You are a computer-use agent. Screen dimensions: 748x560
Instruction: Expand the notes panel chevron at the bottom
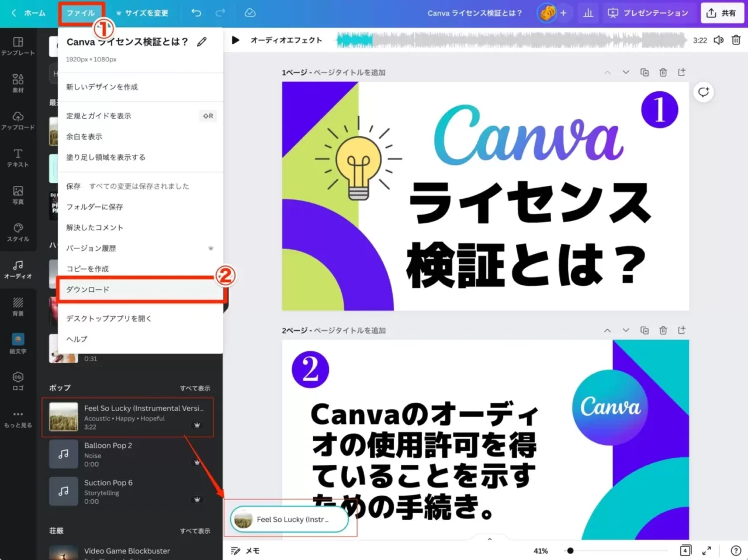click(490, 540)
